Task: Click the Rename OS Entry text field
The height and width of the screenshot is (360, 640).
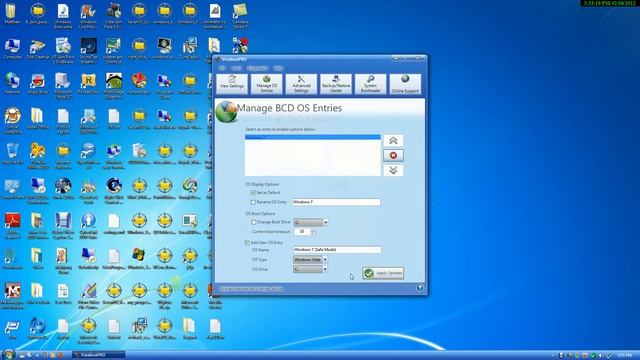Action: [x=336, y=202]
